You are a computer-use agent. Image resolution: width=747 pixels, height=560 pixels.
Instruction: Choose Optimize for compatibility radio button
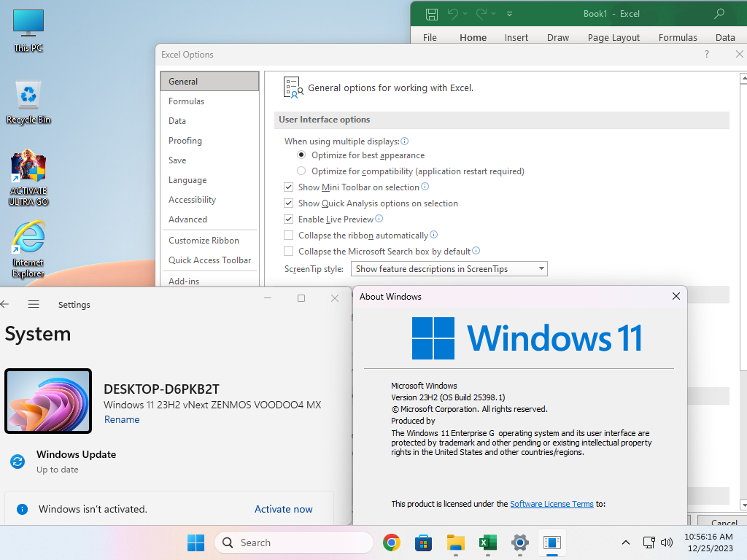tap(301, 171)
